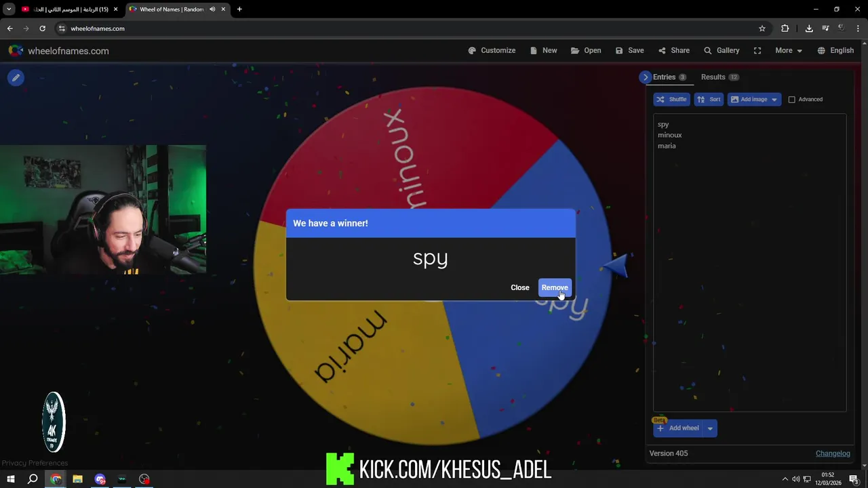Click the pencil edit icon
Viewport: 868px width, 488px height.
[16, 78]
